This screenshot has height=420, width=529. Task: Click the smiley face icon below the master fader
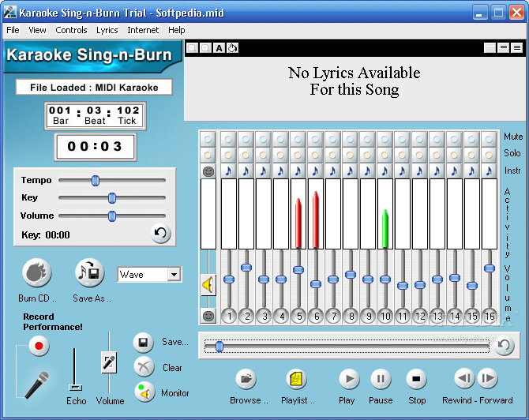[208, 316]
